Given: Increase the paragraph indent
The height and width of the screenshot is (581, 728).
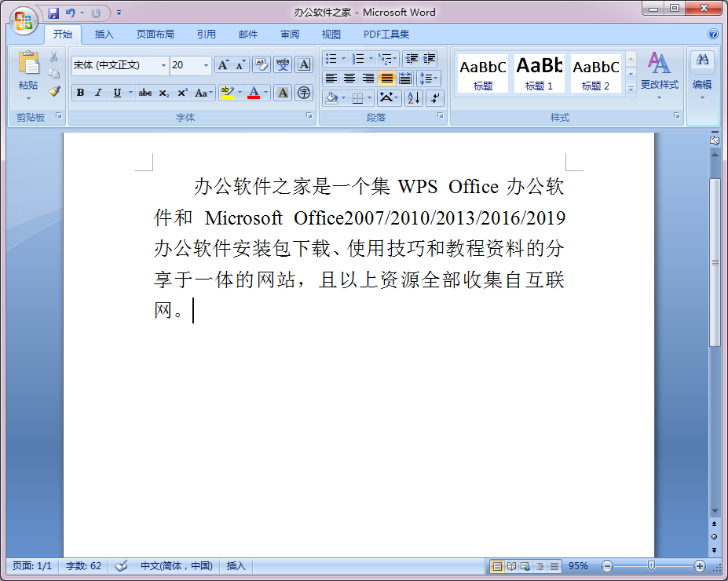Looking at the screenshot, I should 430,58.
